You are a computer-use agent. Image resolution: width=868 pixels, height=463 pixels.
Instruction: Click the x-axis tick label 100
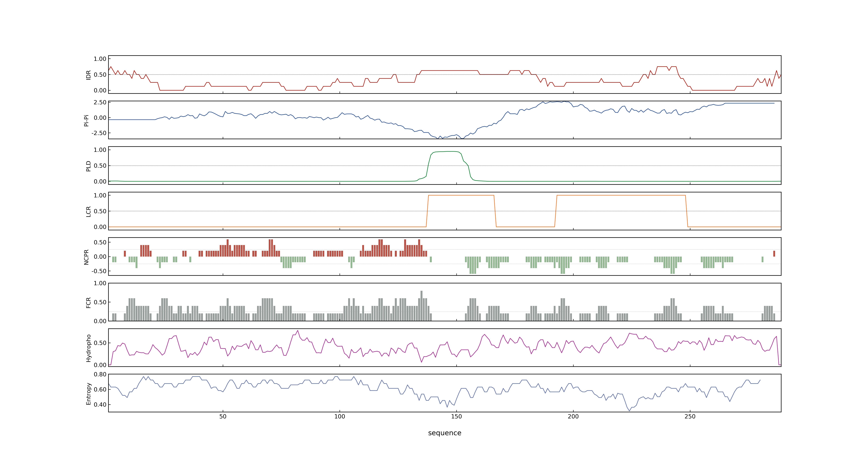(x=340, y=416)
